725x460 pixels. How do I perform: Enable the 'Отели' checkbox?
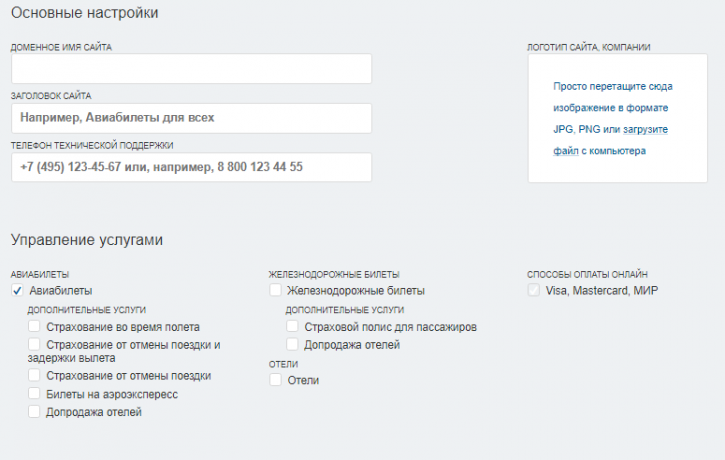tap(275, 380)
